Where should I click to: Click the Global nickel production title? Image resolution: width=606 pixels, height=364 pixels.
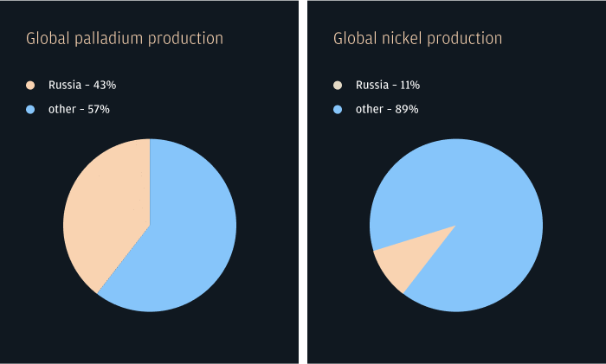point(417,39)
